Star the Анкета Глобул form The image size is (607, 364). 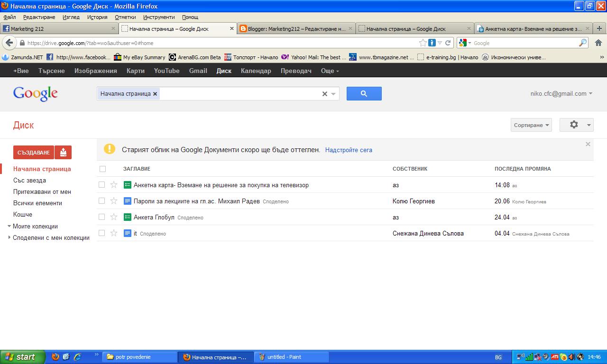114,217
